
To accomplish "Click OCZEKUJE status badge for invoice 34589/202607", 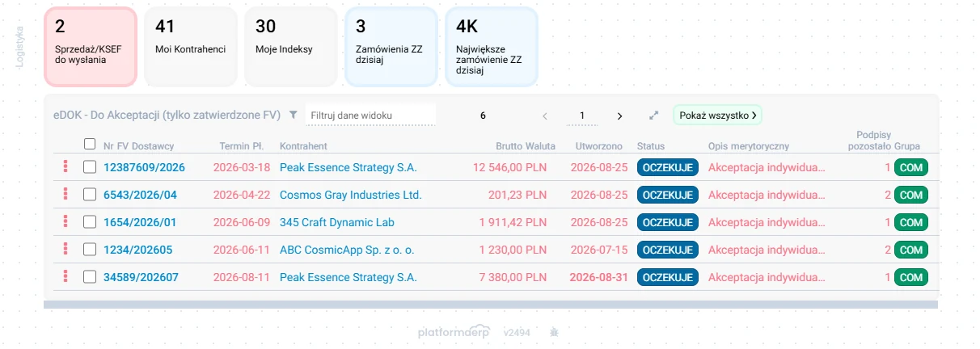I will click(667, 277).
